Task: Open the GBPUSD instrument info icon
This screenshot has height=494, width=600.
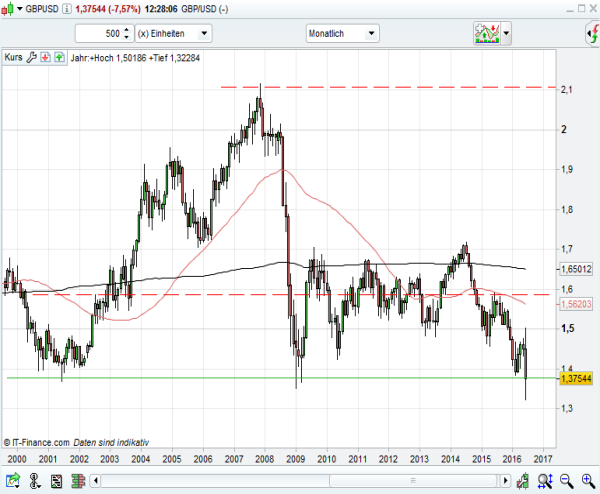Action: tap(67, 9)
